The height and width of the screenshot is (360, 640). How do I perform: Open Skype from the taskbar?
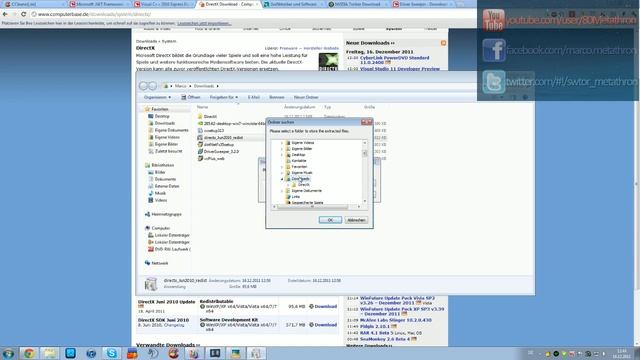coord(111,353)
